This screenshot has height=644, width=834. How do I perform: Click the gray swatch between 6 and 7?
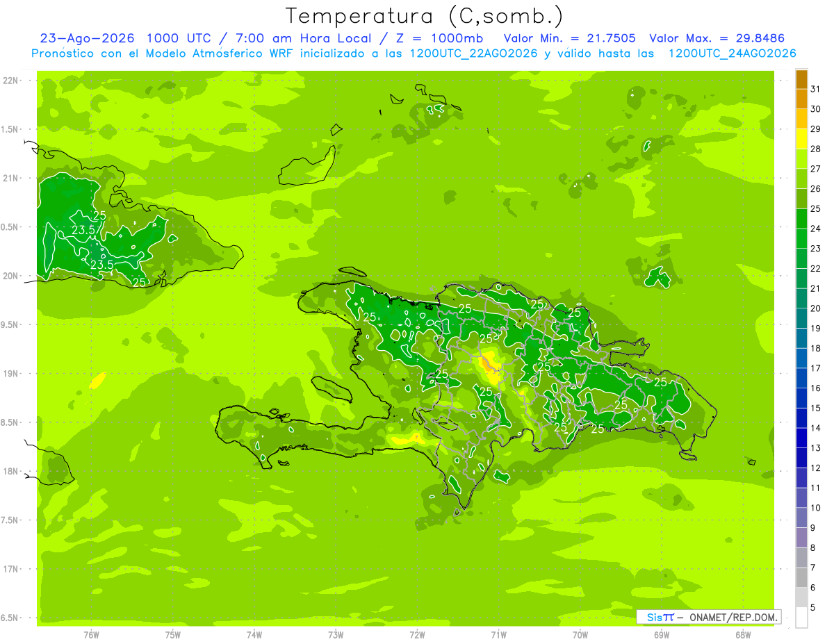coord(801,578)
